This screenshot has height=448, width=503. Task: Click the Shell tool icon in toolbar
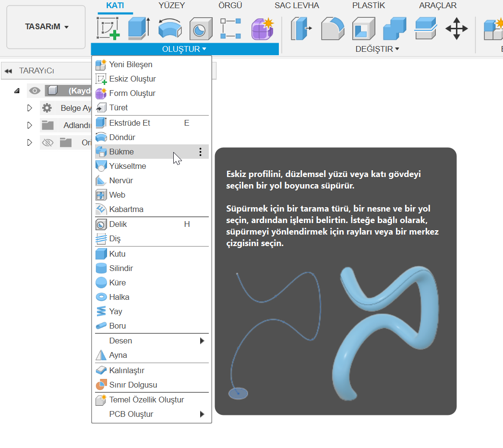point(363,28)
